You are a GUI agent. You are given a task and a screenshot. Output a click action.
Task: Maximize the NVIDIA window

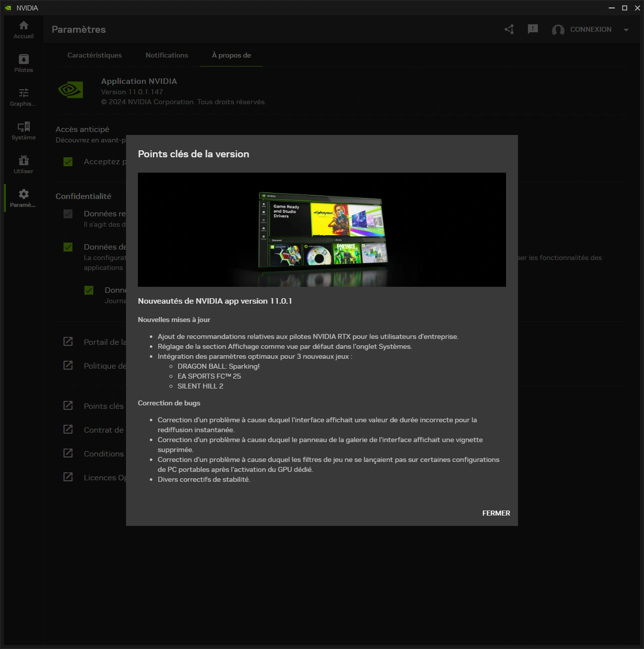pos(625,8)
